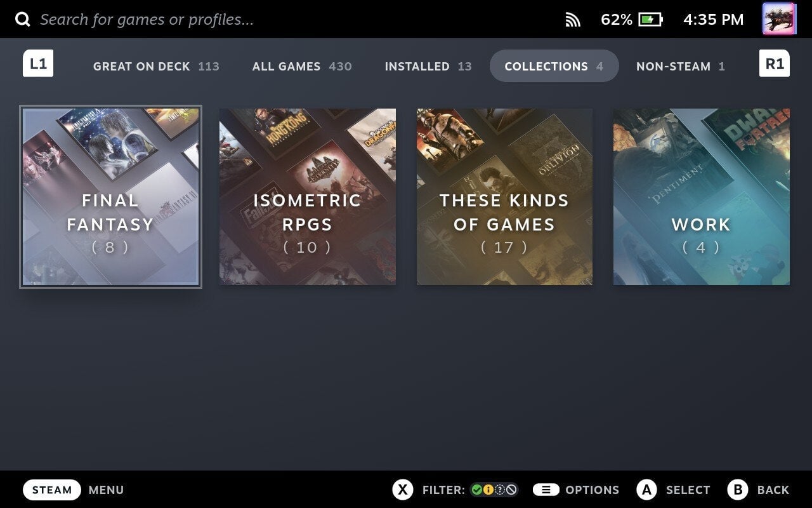812x508 pixels.
Task: Click the B Back control
Action: (739, 490)
